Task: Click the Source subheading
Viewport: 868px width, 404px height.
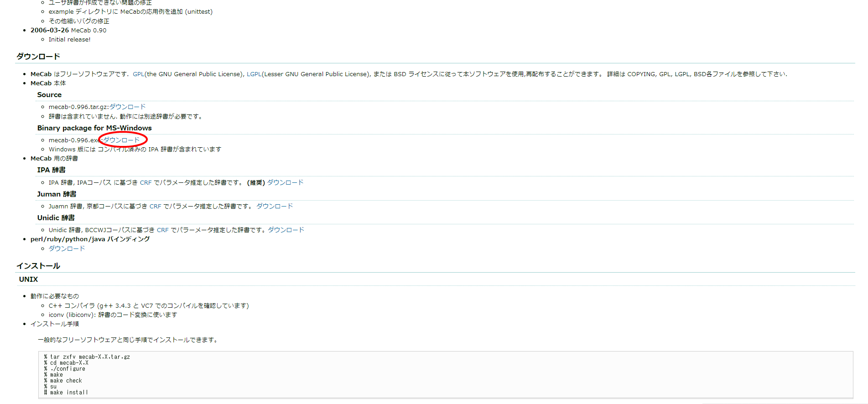Action: click(49, 95)
